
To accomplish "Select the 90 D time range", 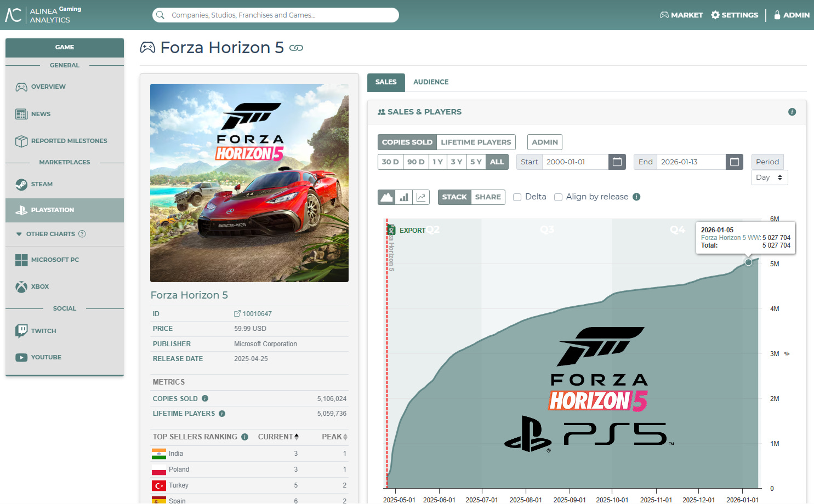I will pos(416,162).
